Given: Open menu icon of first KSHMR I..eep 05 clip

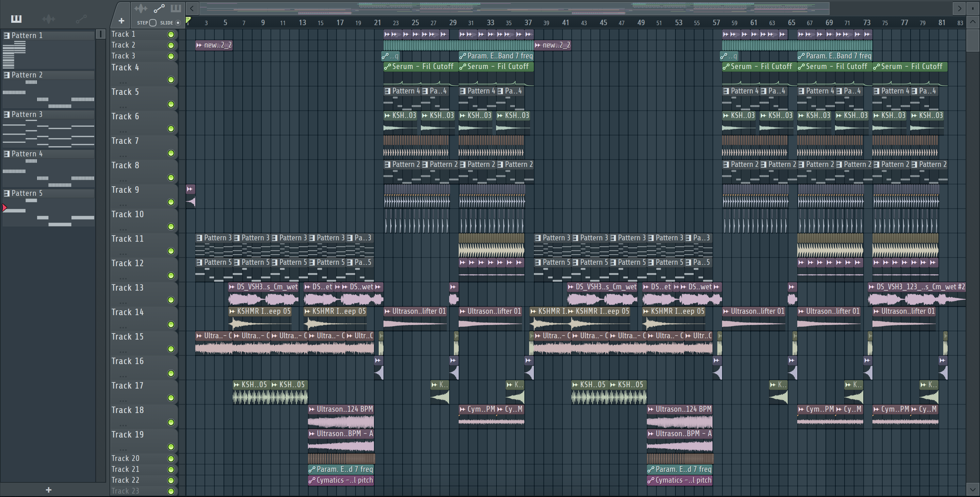Looking at the screenshot, I should 232,311.
